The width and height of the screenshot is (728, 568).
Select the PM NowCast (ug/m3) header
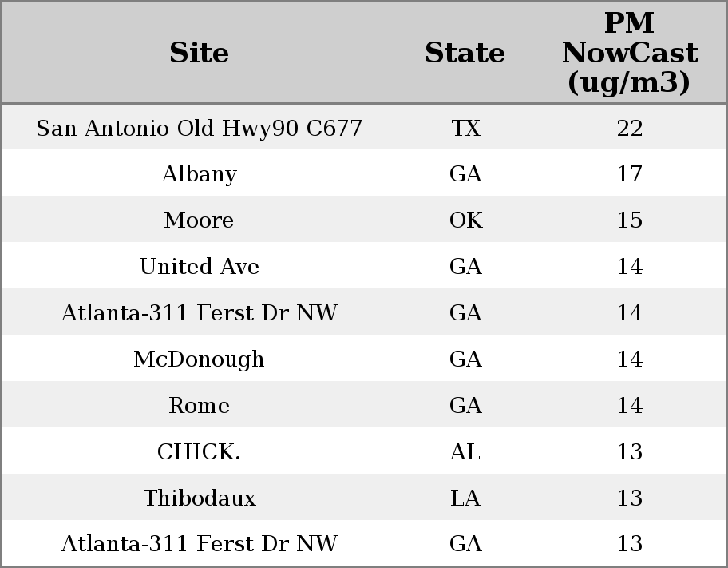click(629, 53)
